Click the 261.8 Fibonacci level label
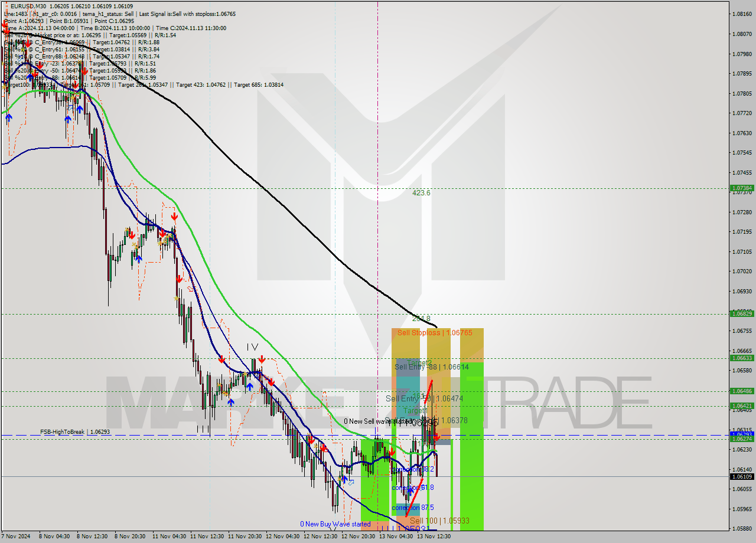Viewport: 756px width, 543px height. click(421, 319)
